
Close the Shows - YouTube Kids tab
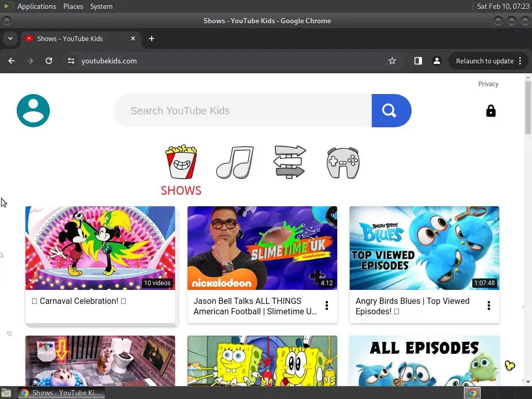point(133,38)
